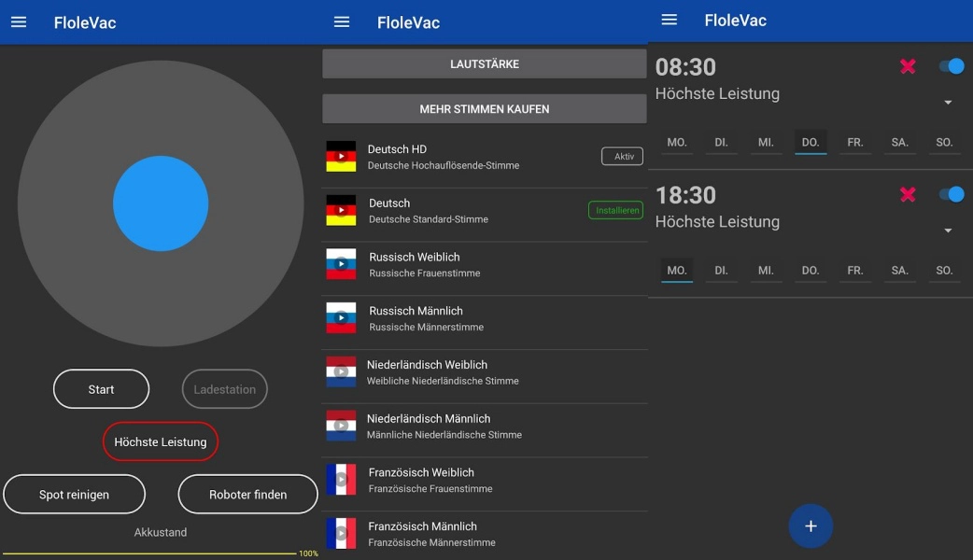
Task: Toggle SO. for the 18:30 schedule
Action: click(x=944, y=271)
